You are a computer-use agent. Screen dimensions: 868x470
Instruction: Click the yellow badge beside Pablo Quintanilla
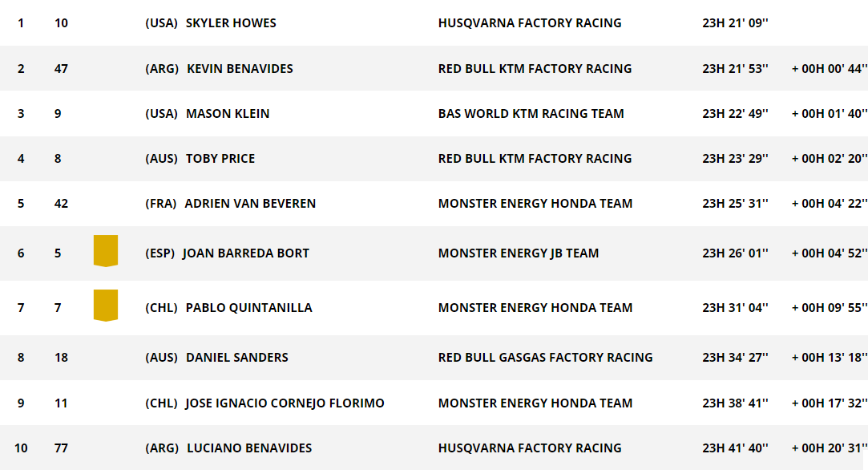coord(106,306)
